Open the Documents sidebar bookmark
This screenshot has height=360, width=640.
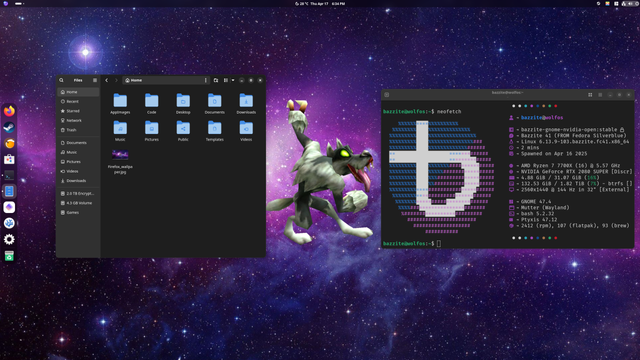tap(78, 143)
